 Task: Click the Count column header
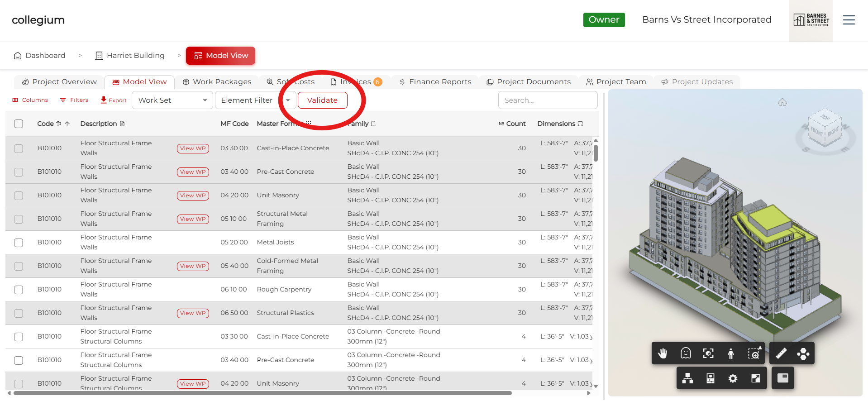click(512, 124)
